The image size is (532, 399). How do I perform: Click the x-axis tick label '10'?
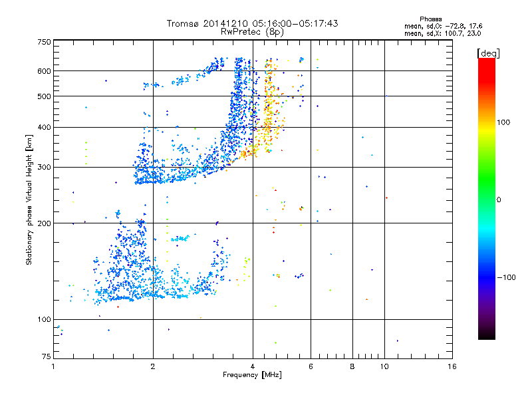[384, 366]
